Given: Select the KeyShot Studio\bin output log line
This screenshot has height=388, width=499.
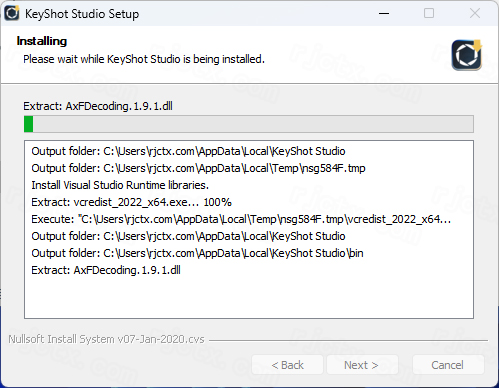Looking at the screenshot, I should click(x=197, y=253).
